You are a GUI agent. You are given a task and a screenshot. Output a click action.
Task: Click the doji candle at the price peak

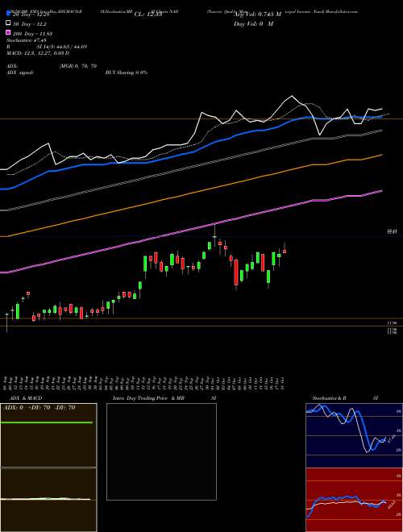tap(214, 235)
